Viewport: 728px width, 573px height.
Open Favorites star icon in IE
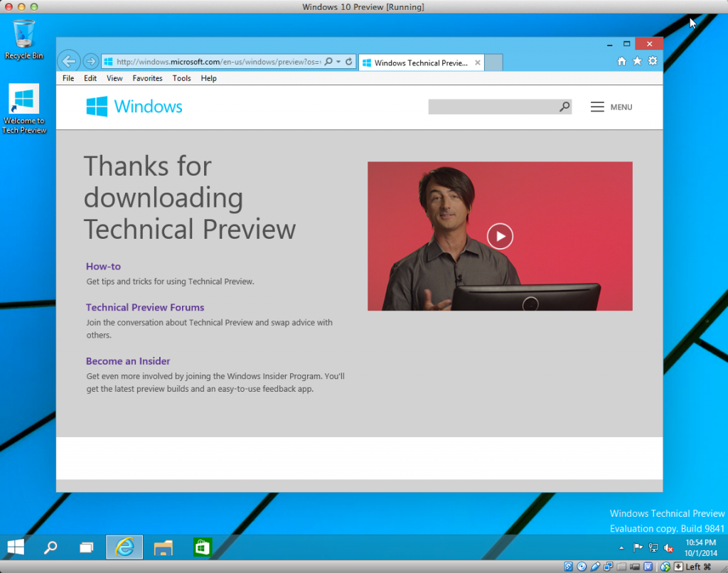638,61
